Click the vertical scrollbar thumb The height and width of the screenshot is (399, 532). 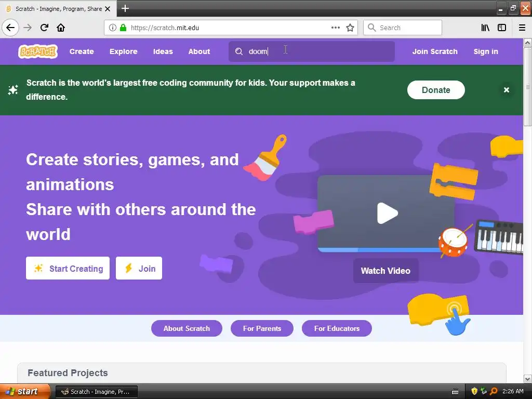coord(528,87)
